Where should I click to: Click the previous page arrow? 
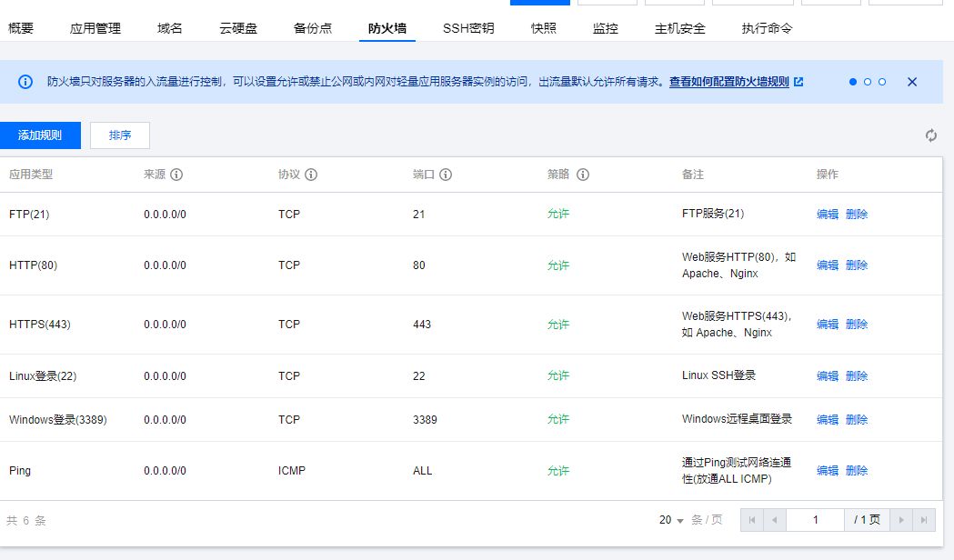775,520
